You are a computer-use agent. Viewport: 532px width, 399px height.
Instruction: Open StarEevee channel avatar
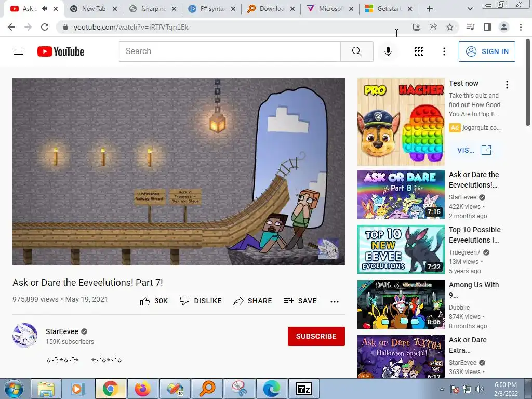click(25, 336)
